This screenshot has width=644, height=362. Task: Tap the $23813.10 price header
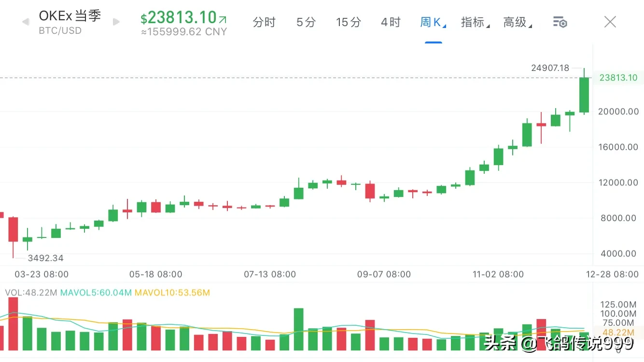[x=183, y=18]
